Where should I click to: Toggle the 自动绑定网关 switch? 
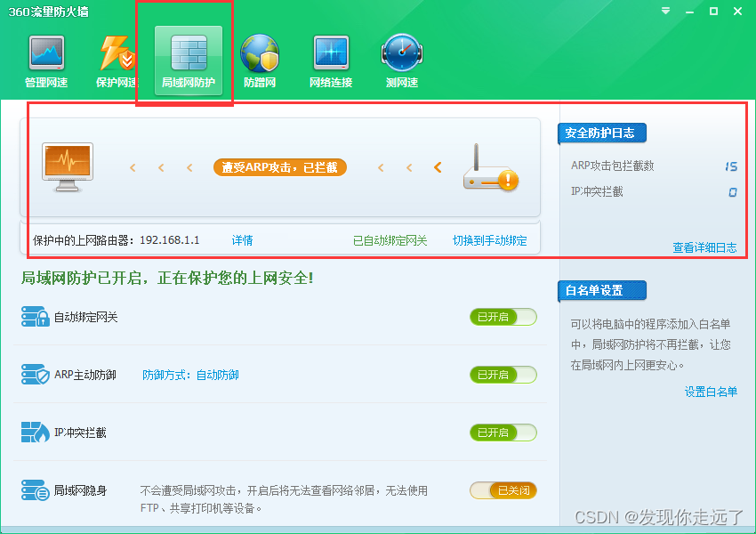[503, 317]
